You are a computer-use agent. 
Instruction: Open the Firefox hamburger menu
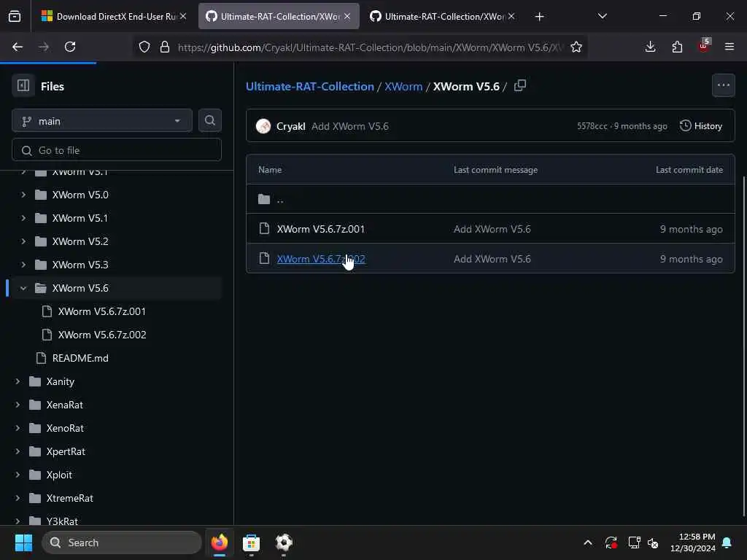pos(729,47)
